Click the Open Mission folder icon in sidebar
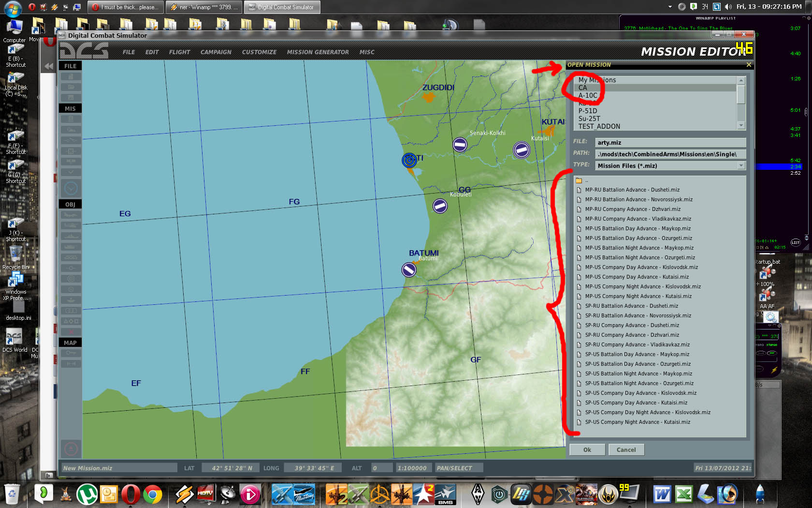Image resolution: width=812 pixels, height=508 pixels. pyautogui.click(x=71, y=87)
